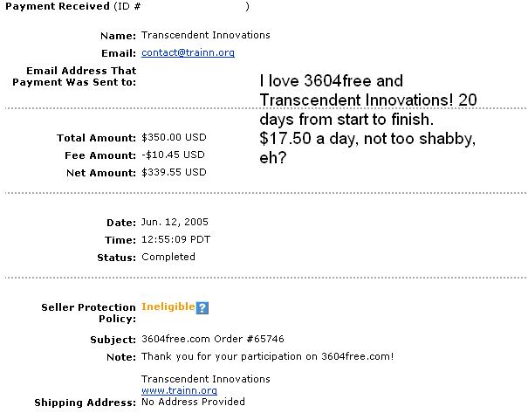Click the Completed status text
Screen dimensions: 528x420
[x=168, y=257]
